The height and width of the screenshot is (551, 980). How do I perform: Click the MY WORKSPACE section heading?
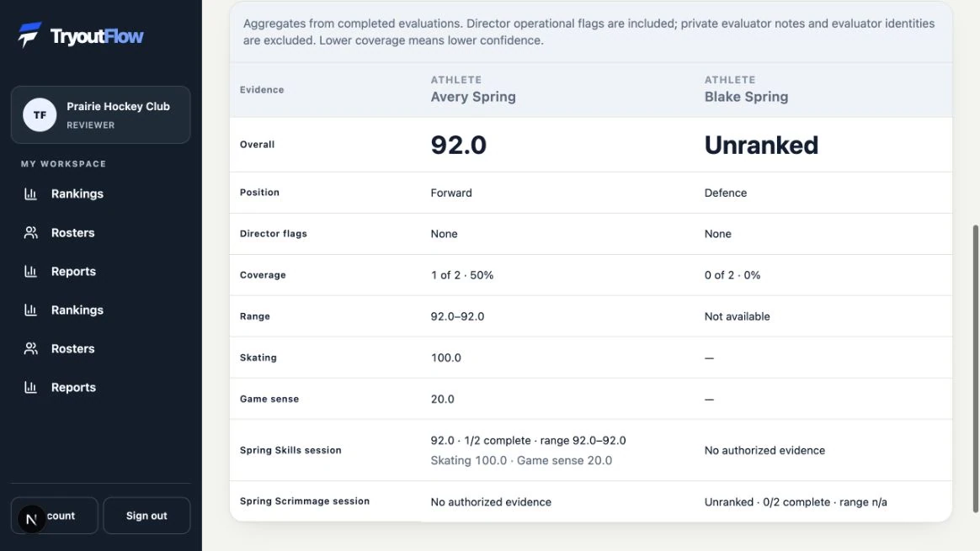[63, 164]
